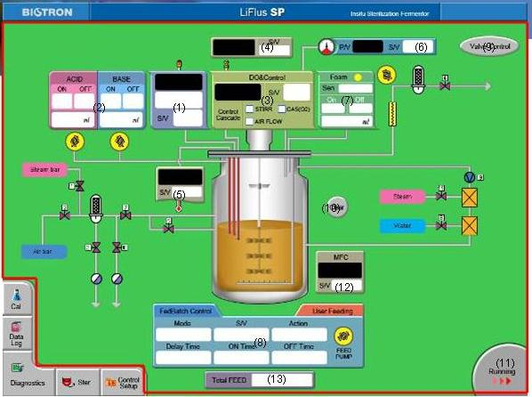Click the Valve Control button
Viewport: 532px width, 397px height.
pyautogui.click(x=489, y=46)
